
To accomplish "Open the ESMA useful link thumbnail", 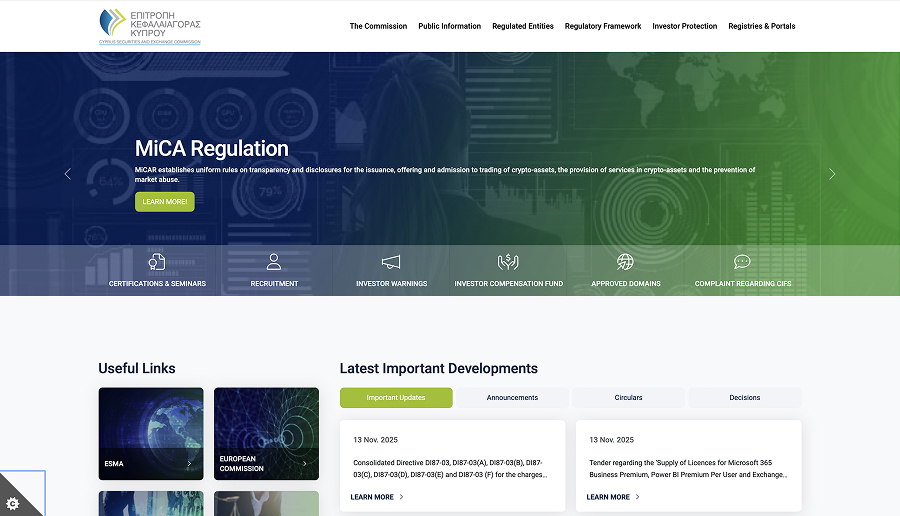I will [151, 433].
